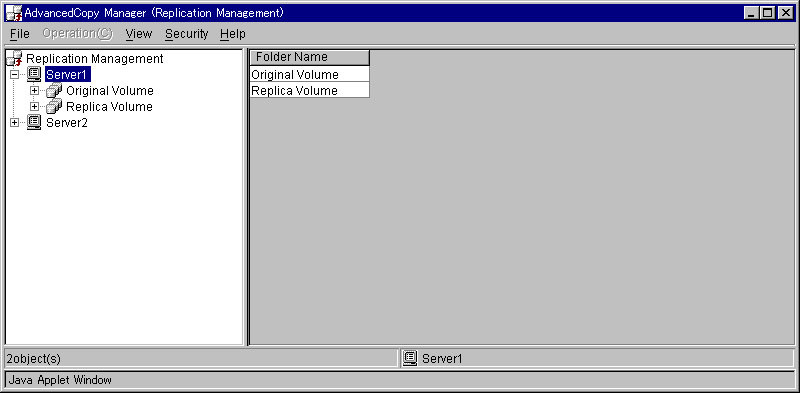Open the View menu
This screenshot has width=800, height=393.
coord(139,34)
